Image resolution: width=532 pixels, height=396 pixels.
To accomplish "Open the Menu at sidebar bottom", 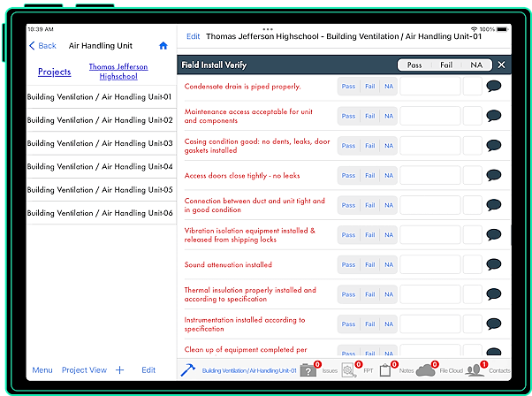I will pyautogui.click(x=42, y=370).
